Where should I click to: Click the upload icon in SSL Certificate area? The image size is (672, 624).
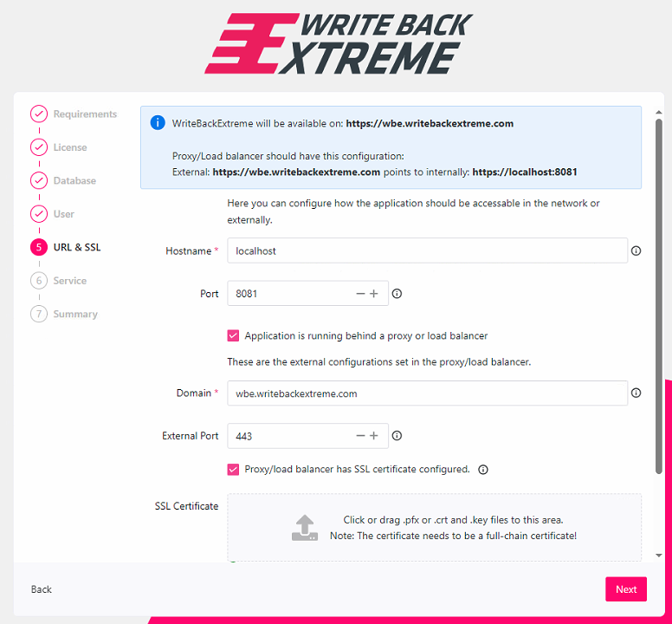[x=304, y=528]
